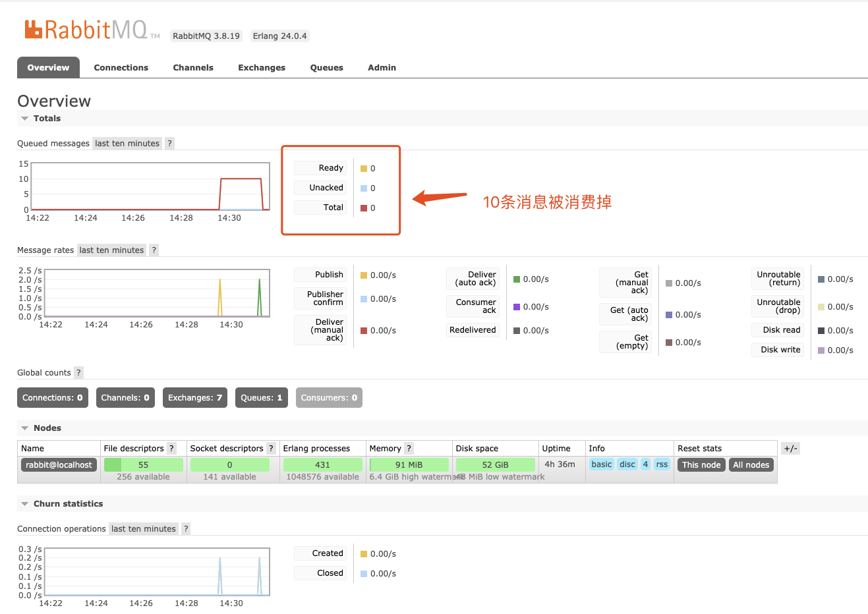This screenshot has width=868, height=614.
Task: Click the Queued messages chart
Action: (x=151, y=187)
